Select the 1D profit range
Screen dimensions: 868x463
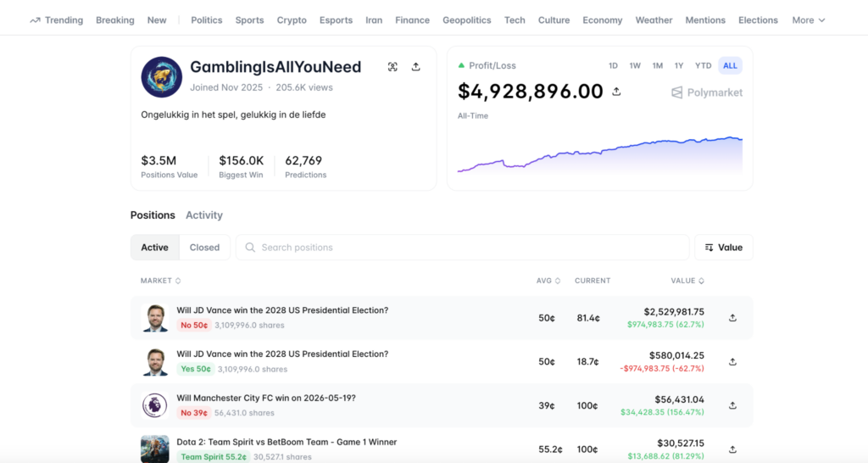(613, 65)
